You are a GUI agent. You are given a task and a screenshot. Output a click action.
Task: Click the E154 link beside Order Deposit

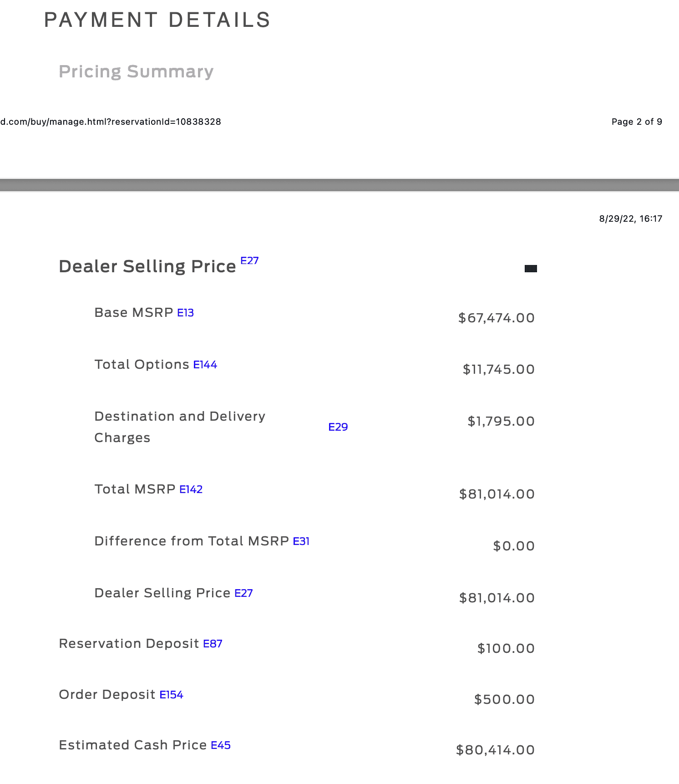click(171, 695)
